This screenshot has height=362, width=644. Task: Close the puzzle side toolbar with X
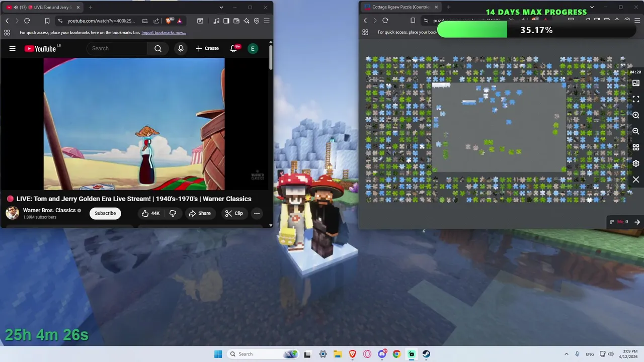(636, 179)
